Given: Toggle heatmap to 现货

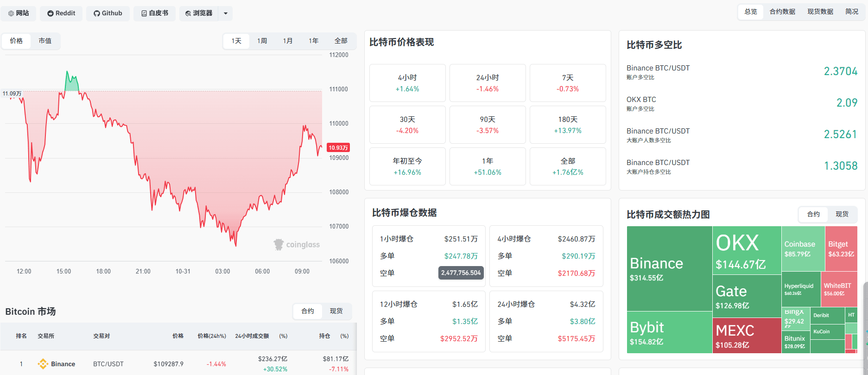Looking at the screenshot, I should coord(842,214).
